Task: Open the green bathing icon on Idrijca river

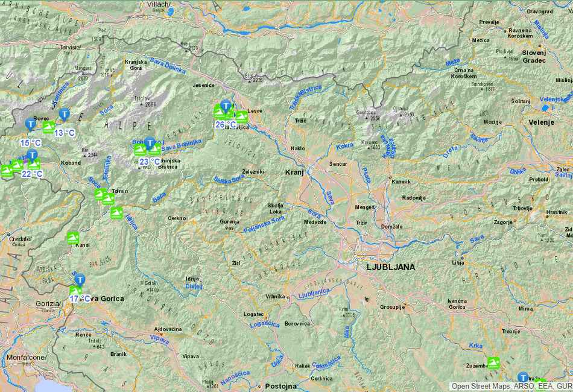Action: (116, 212)
